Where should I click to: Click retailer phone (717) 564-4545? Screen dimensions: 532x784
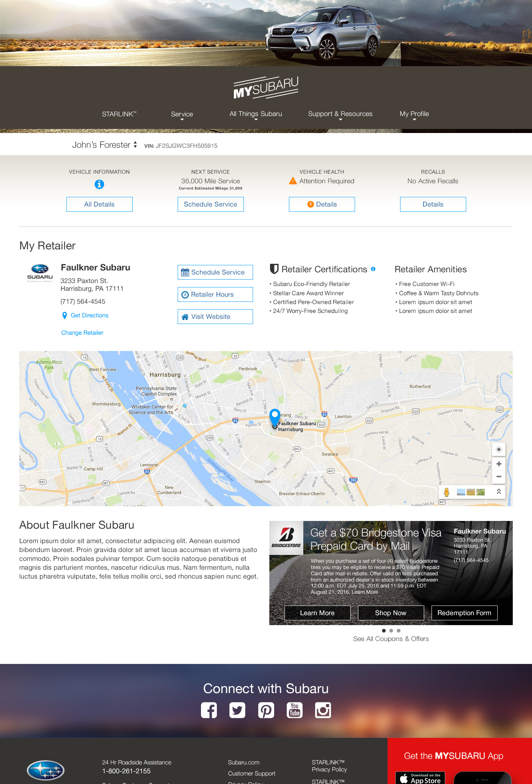(83, 301)
